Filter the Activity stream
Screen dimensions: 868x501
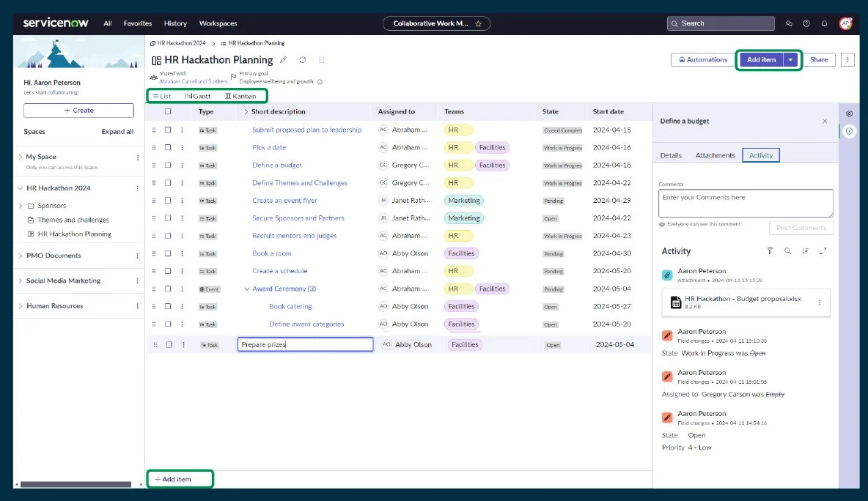click(770, 251)
